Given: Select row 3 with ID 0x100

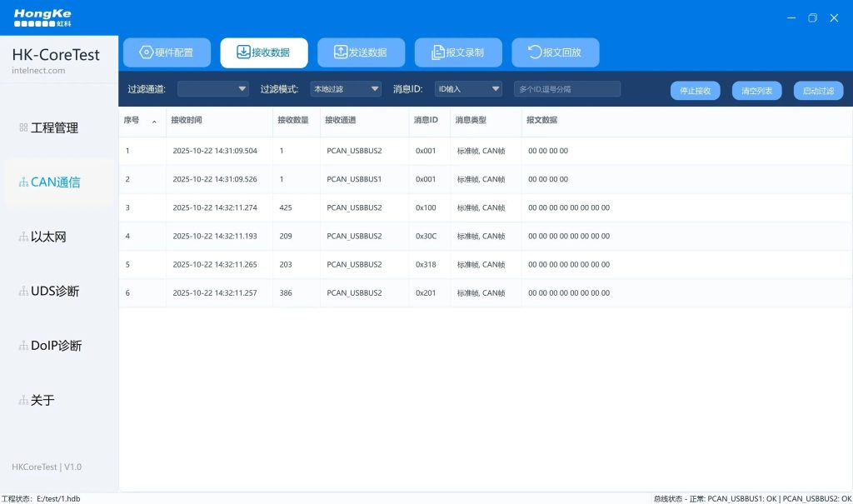Looking at the screenshot, I should click(417, 207).
